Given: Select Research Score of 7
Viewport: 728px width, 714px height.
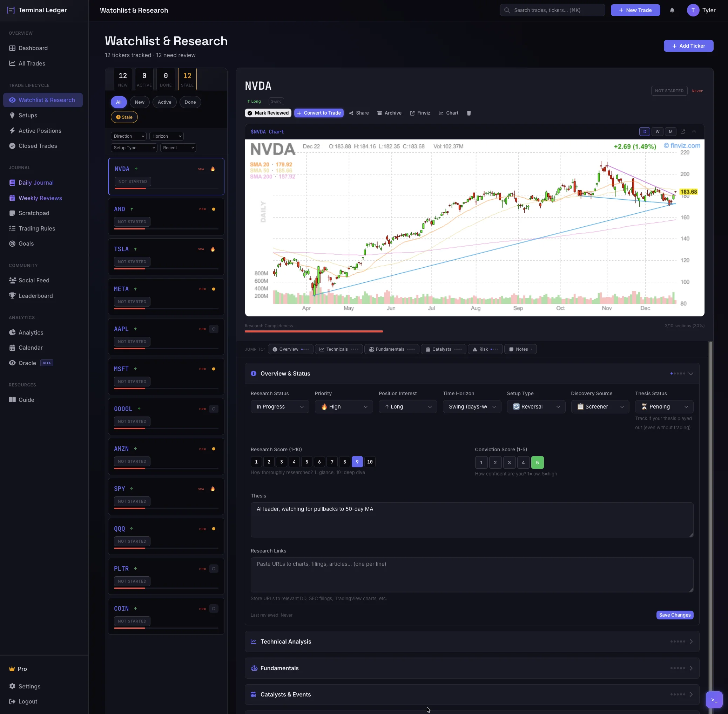Looking at the screenshot, I should tap(332, 462).
